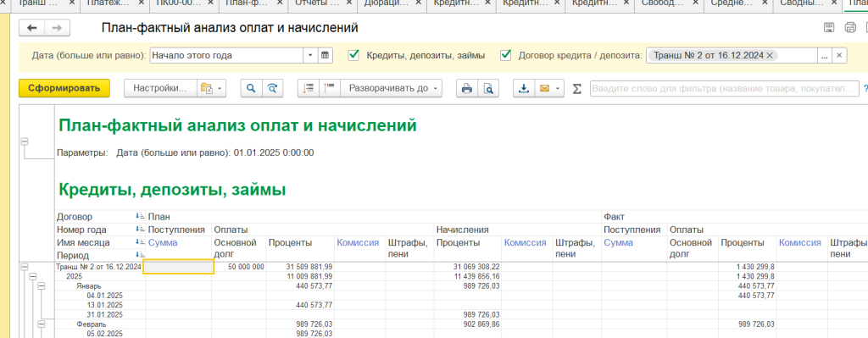Click the 31 069 308,22 accrual interest cell
Screen dimensions: 868x338
click(x=468, y=267)
